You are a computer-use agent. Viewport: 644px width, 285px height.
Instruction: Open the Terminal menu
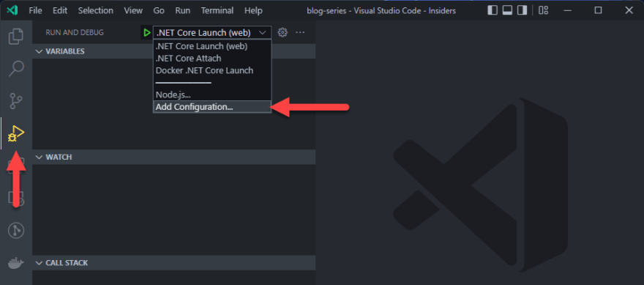click(x=217, y=11)
